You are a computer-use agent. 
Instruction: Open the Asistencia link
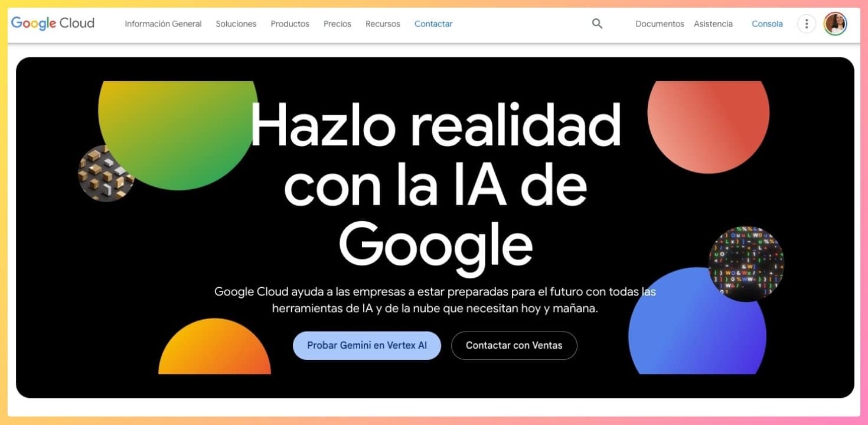point(713,24)
